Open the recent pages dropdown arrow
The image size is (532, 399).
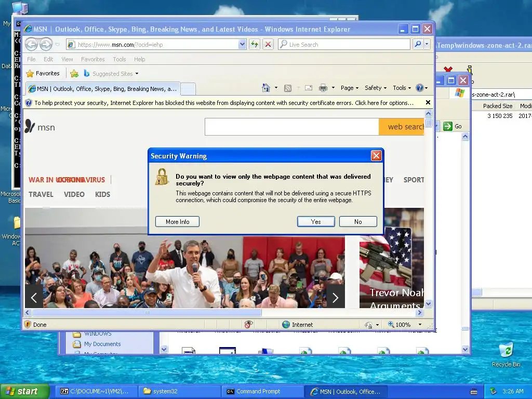tap(57, 45)
